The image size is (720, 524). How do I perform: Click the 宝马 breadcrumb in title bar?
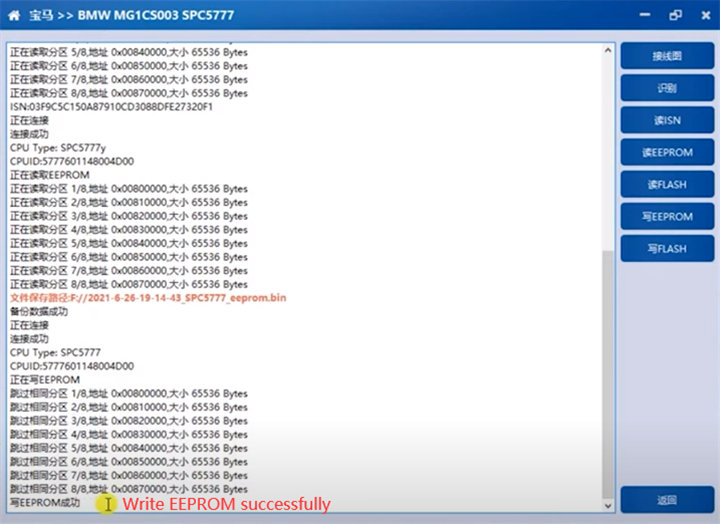42,15
